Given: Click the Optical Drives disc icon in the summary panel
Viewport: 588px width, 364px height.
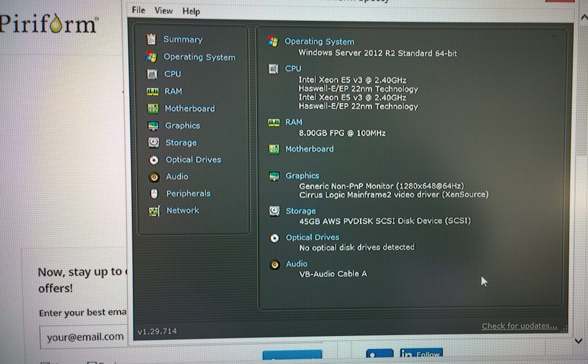Looking at the screenshot, I should click(275, 238).
